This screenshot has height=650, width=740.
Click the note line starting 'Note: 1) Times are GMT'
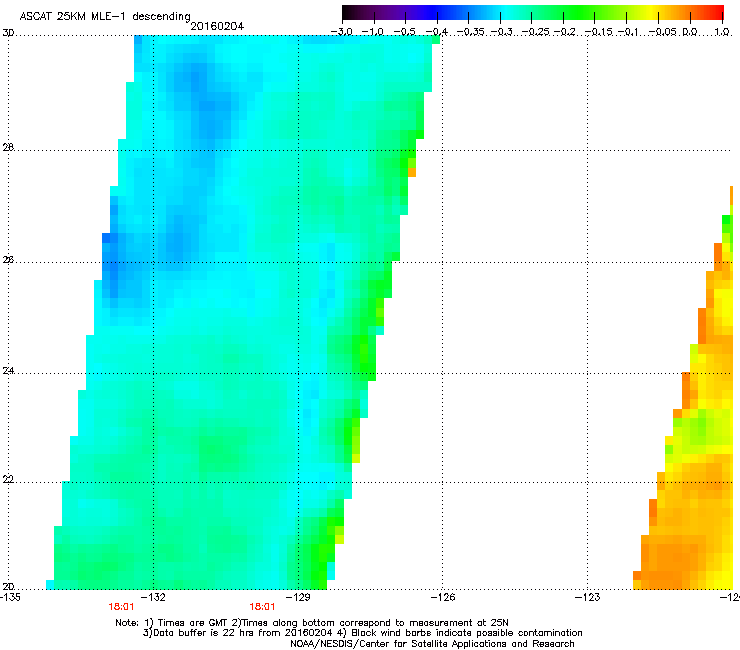(x=312, y=623)
